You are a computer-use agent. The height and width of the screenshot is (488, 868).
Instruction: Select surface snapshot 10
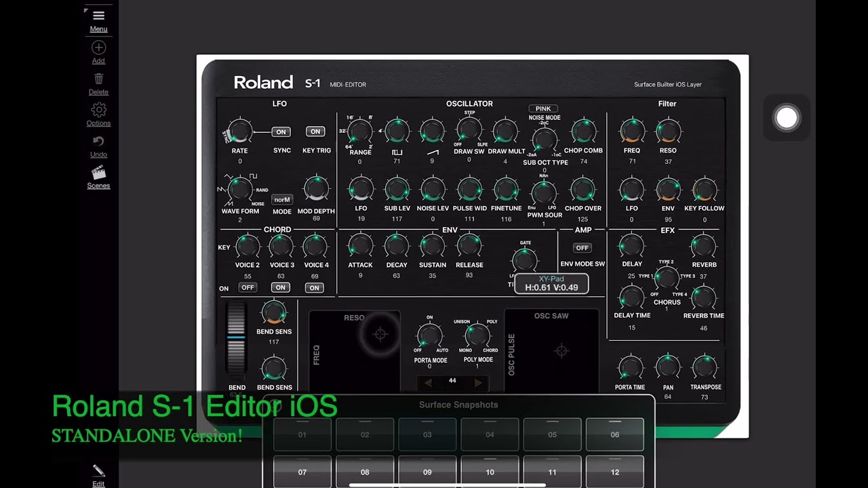tap(490, 472)
